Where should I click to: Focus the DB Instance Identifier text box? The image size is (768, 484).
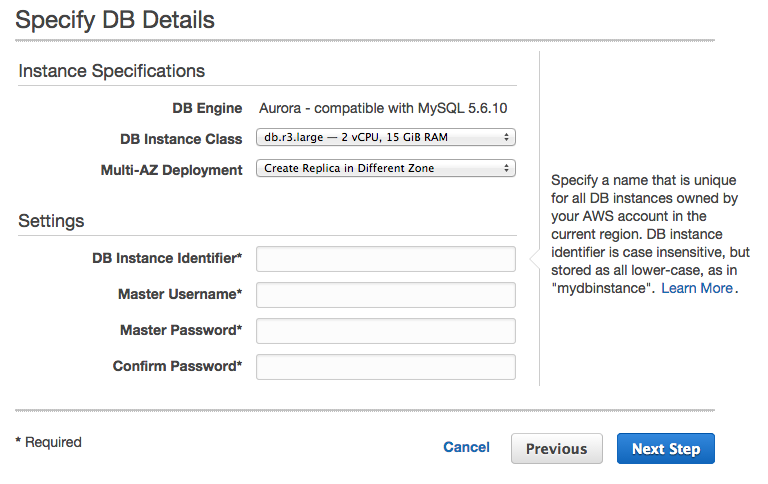pyautogui.click(x=386, y=259)
